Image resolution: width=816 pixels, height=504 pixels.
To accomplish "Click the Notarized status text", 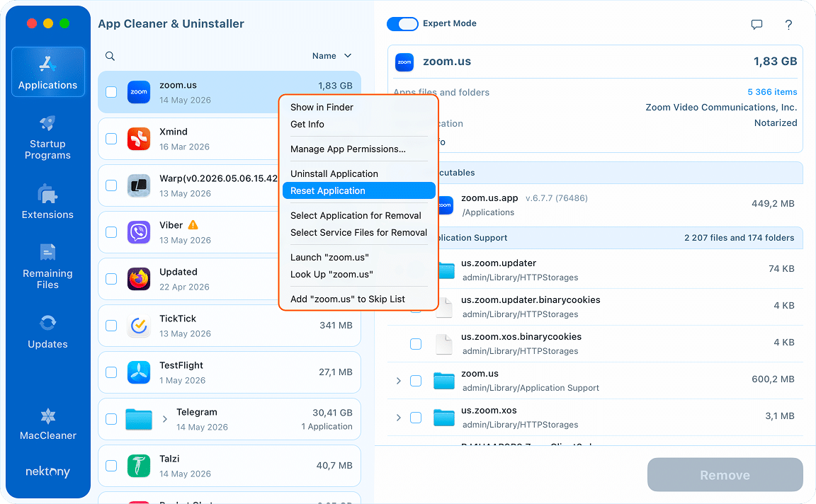I will coord(776,122).
